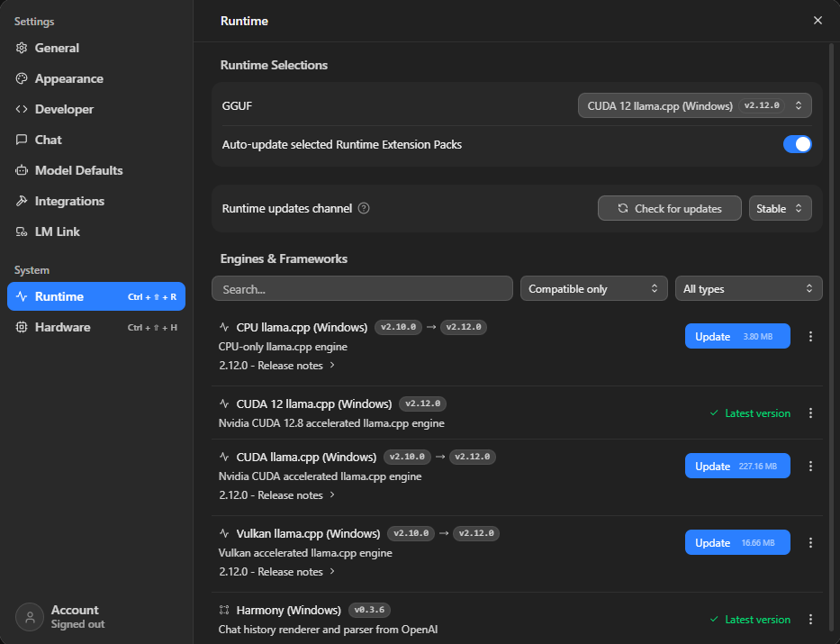Screen dimensions: 840x644
Task: Click Check for updates button
Action: (x=670, y=208)
